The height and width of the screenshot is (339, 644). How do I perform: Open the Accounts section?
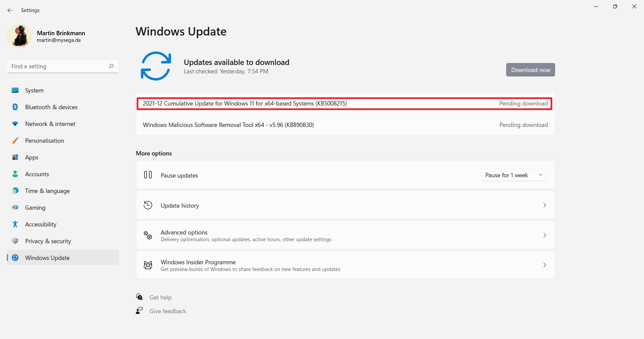click(x=63, y=174)
